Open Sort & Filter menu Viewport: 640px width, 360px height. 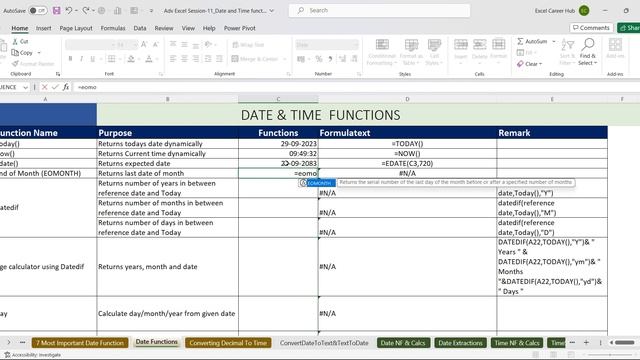567,52
